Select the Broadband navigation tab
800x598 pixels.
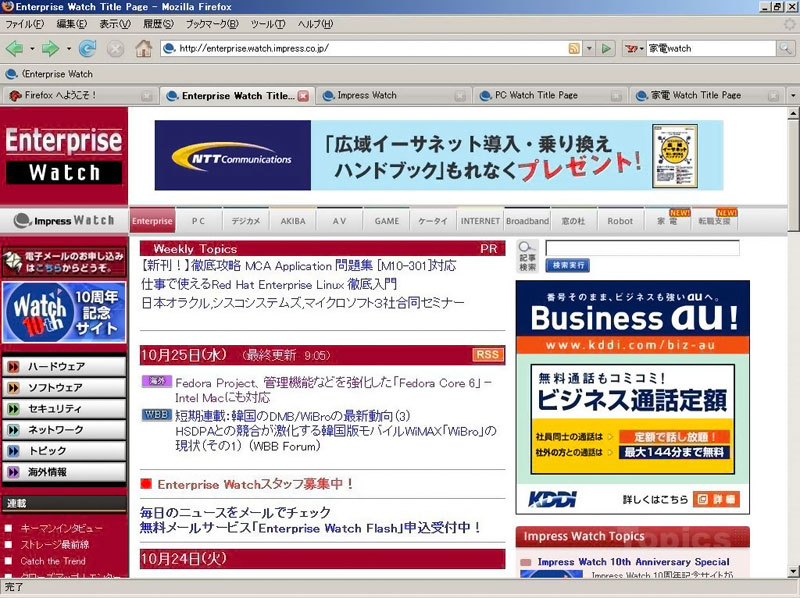click(x=528, y=221)
